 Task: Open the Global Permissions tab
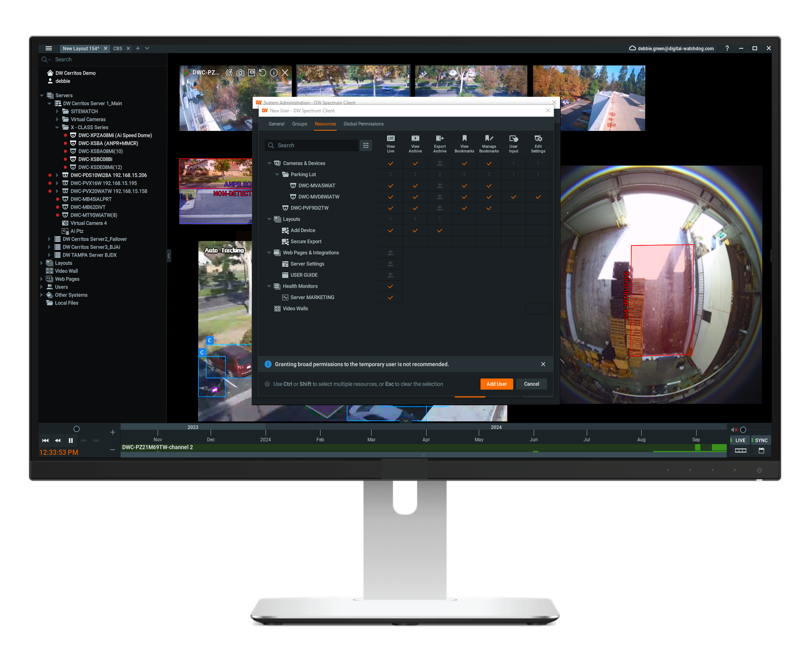click(x=363, y=124)
